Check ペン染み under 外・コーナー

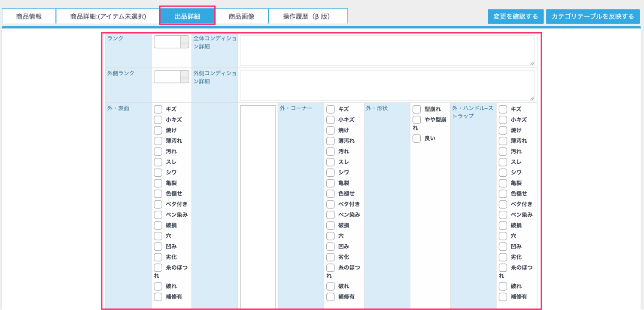click(x=331, y=215)
